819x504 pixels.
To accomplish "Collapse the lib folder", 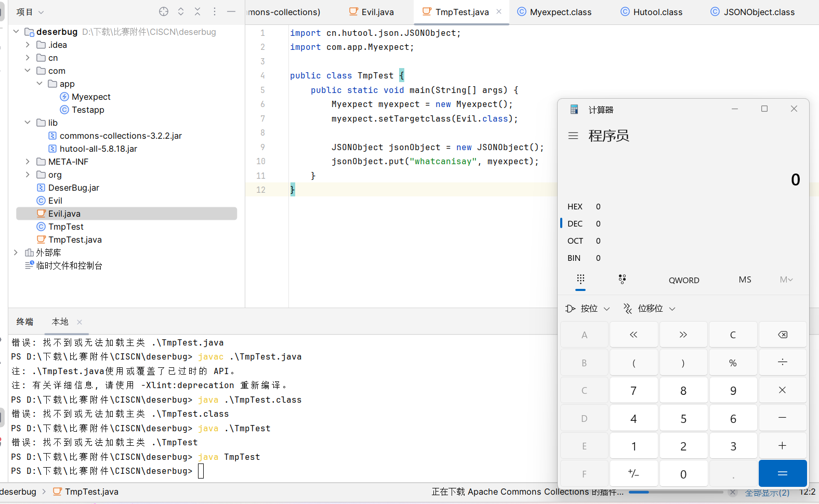I will pyautogui.click(x=28, y=123).
